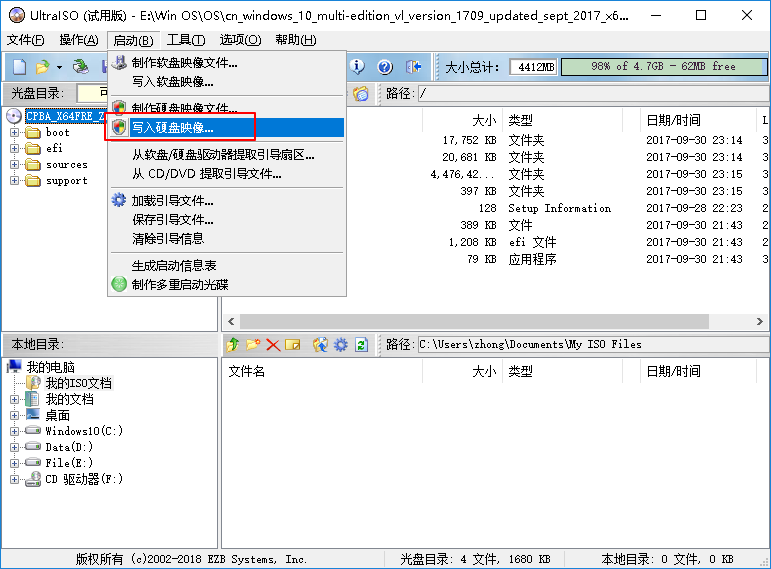Click the 4412MB total size field

tap(533, 67)
